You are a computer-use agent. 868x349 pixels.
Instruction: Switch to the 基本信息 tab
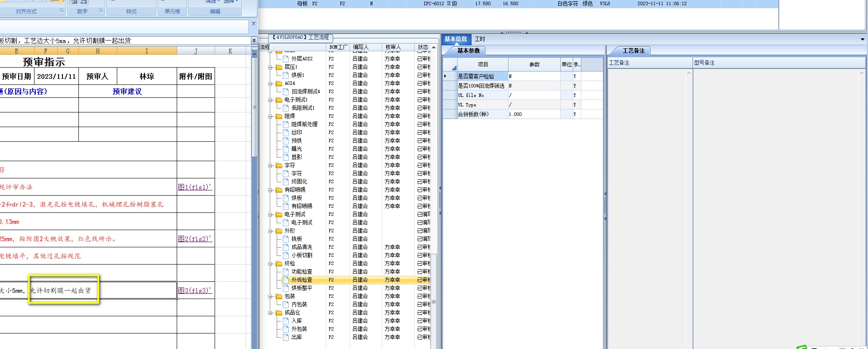[x=456, y=39]
